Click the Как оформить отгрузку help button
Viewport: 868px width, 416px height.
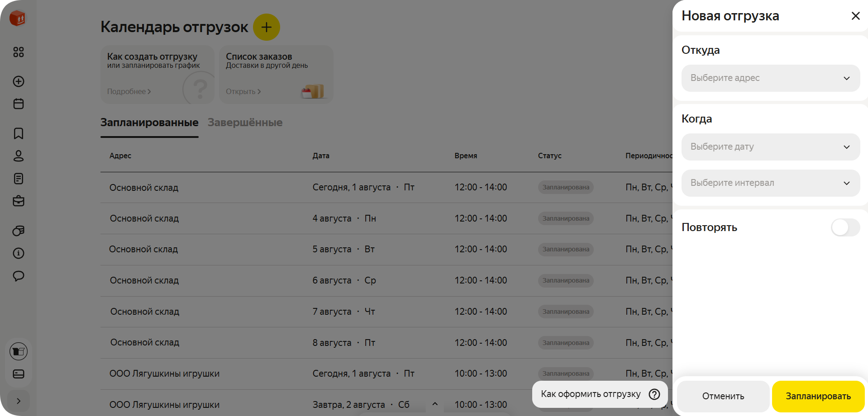pos(600,394)
